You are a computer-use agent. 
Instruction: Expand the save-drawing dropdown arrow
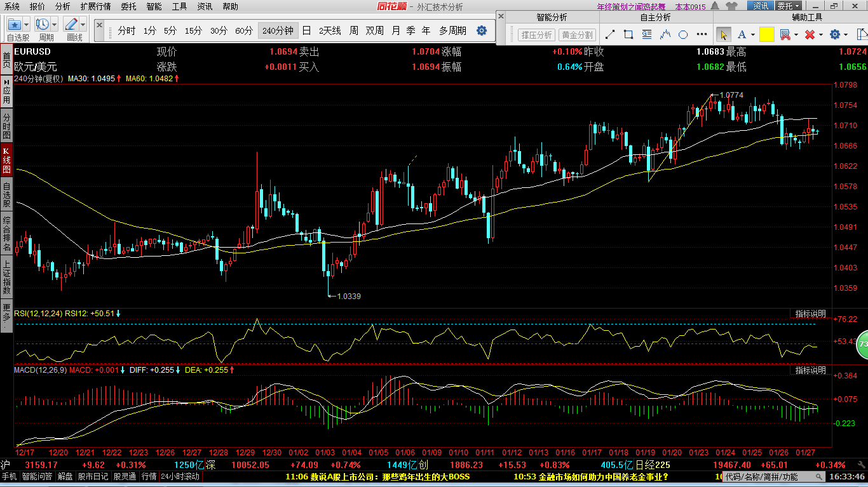click(x=796, y=36)
